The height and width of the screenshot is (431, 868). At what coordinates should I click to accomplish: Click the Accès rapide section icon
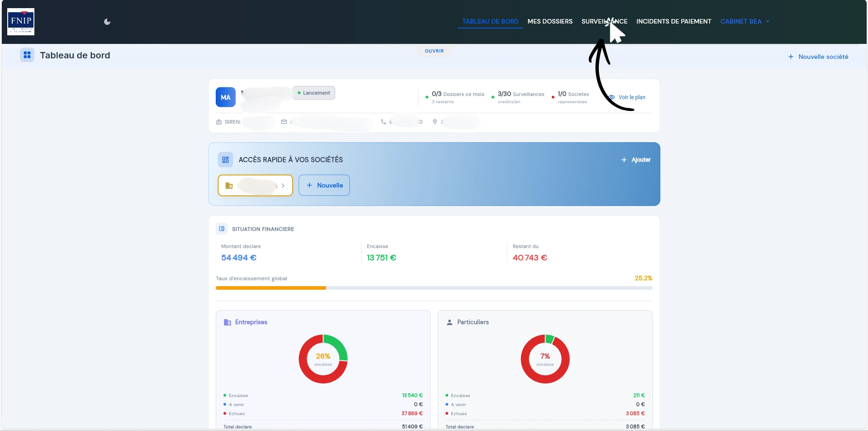(225, 160)
